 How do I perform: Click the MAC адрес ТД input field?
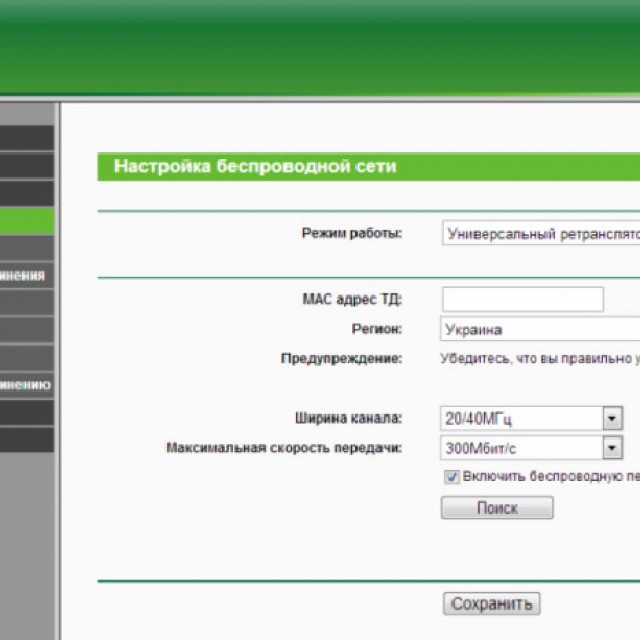(523, 299)
